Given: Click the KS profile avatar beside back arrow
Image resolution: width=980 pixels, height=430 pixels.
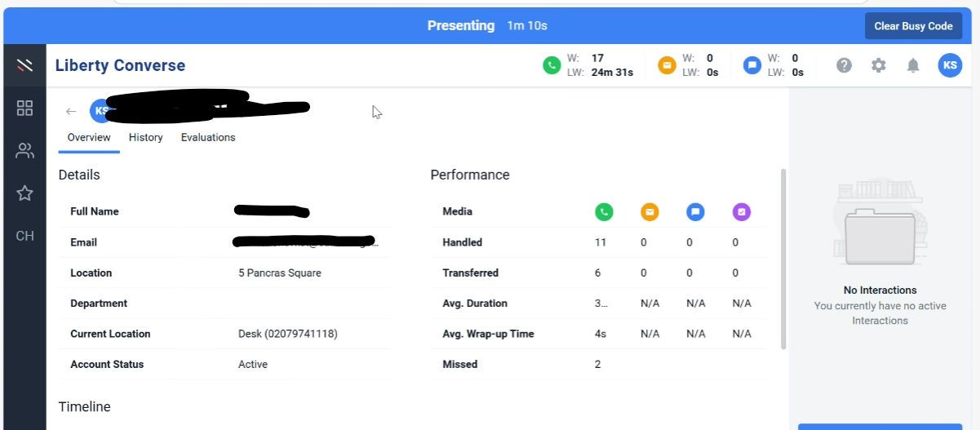Looking at the screenshot, I should pos(99,111).
